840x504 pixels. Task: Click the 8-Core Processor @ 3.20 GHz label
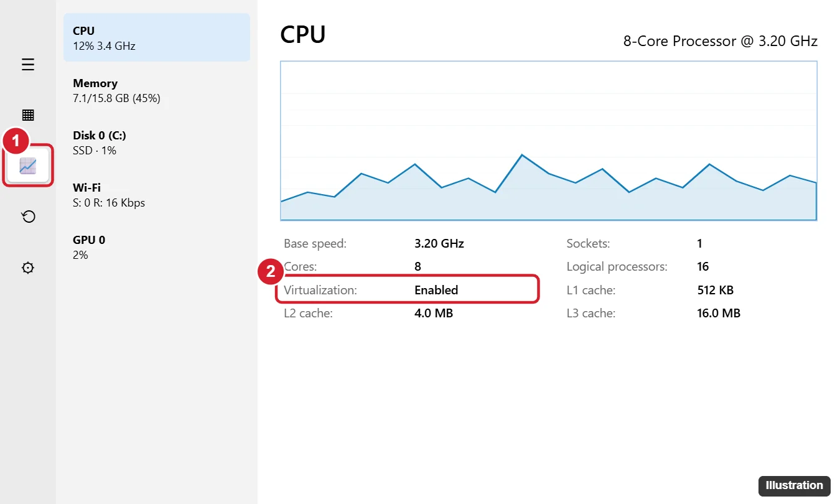click(x=721, y=41)
